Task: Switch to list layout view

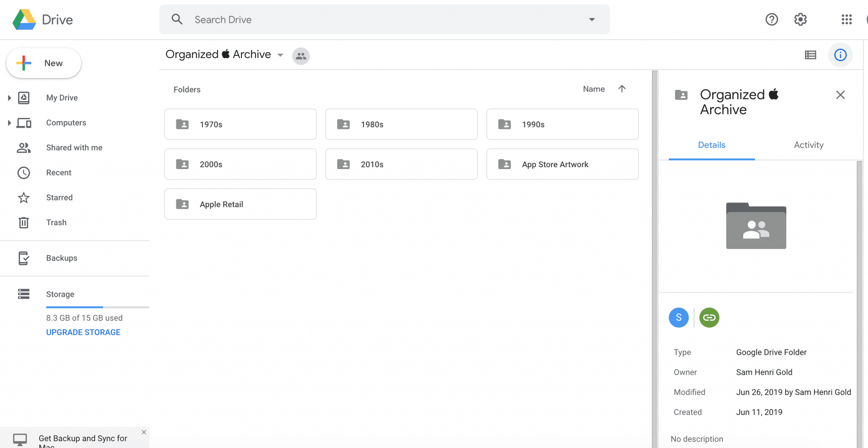Action: (x=810, y=55)
